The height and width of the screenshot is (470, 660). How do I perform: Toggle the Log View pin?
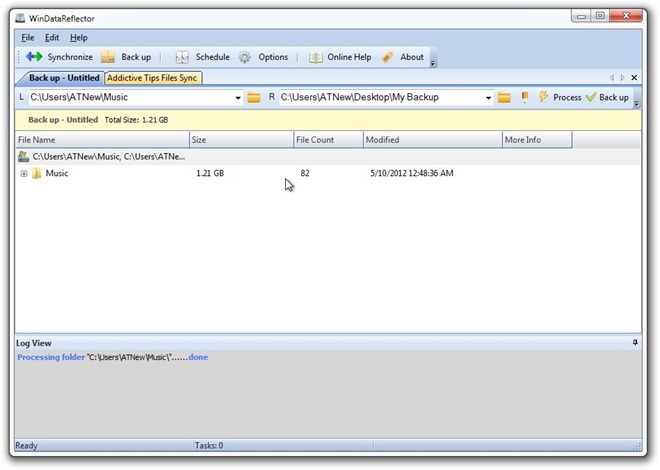635,343
